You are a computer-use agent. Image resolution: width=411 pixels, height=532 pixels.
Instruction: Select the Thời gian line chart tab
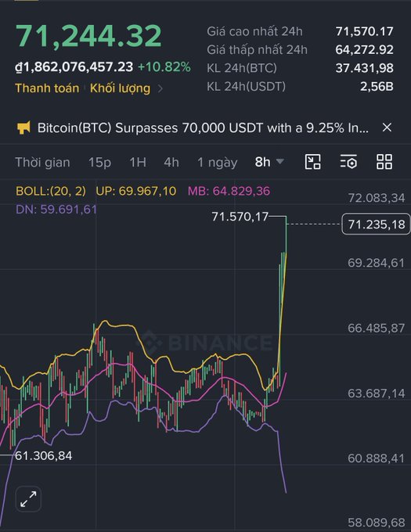(x=42, y=163)
